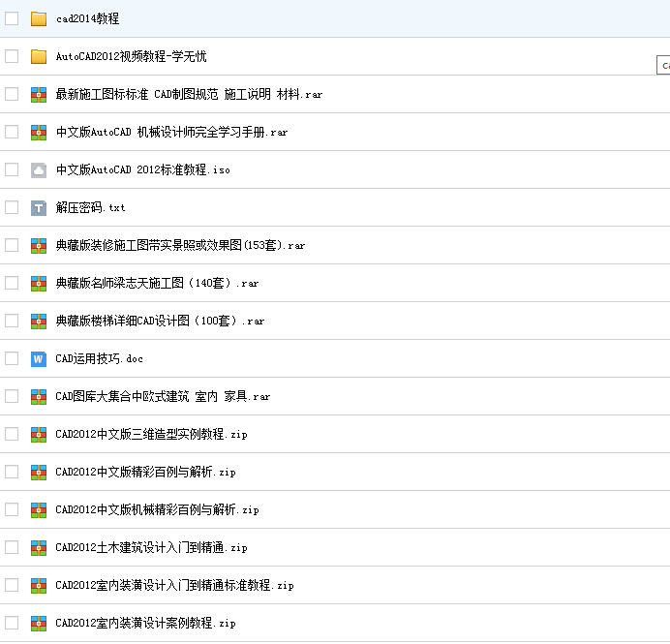Click the archive icon for 最新施工图标标准 rar file
The height and width of the screenshot is (644, 670).
pyautogui.click(x=39, y=95)
